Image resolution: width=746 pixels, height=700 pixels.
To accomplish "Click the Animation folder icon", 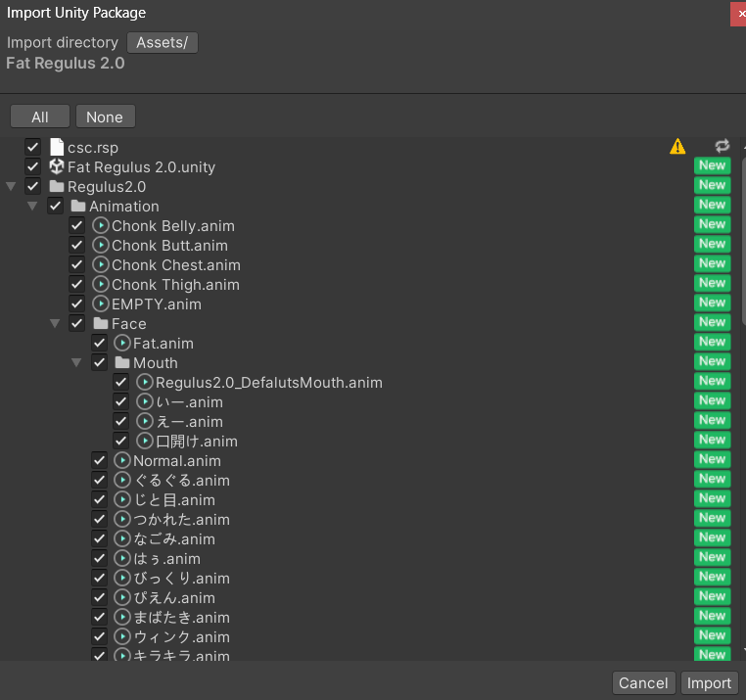I will (x=78, y=206).
